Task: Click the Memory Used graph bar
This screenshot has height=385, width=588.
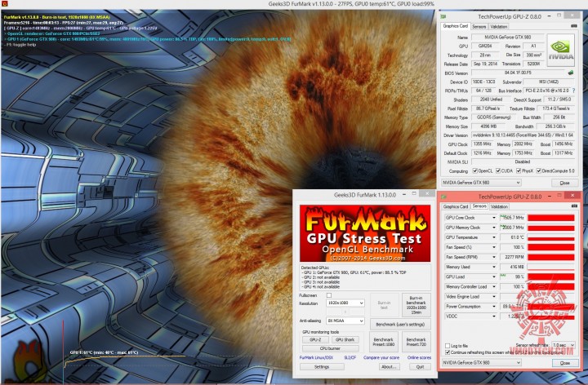Action: tap(551, 267)
